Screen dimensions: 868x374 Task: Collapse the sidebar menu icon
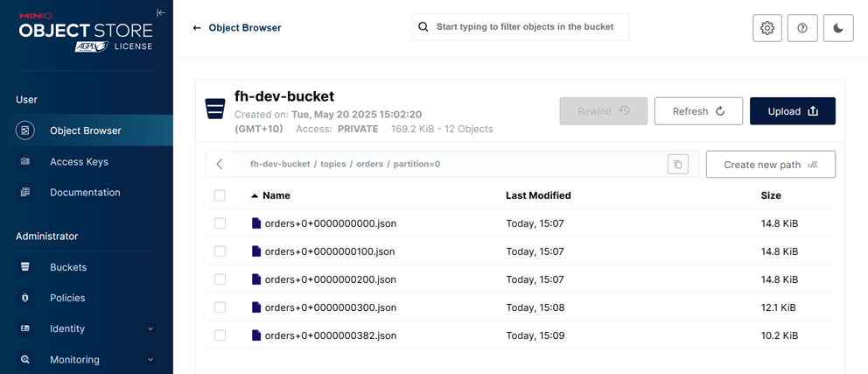tap(161, 13)
